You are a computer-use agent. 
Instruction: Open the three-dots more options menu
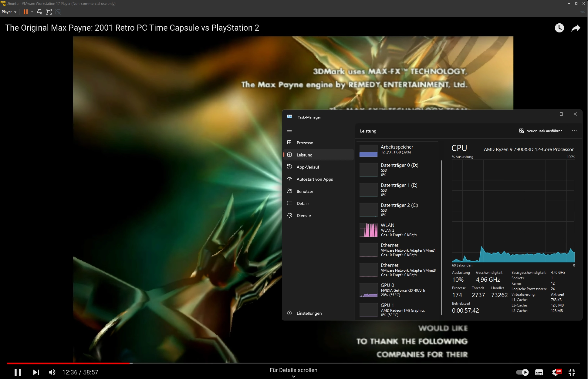click(x=574, y=131)
